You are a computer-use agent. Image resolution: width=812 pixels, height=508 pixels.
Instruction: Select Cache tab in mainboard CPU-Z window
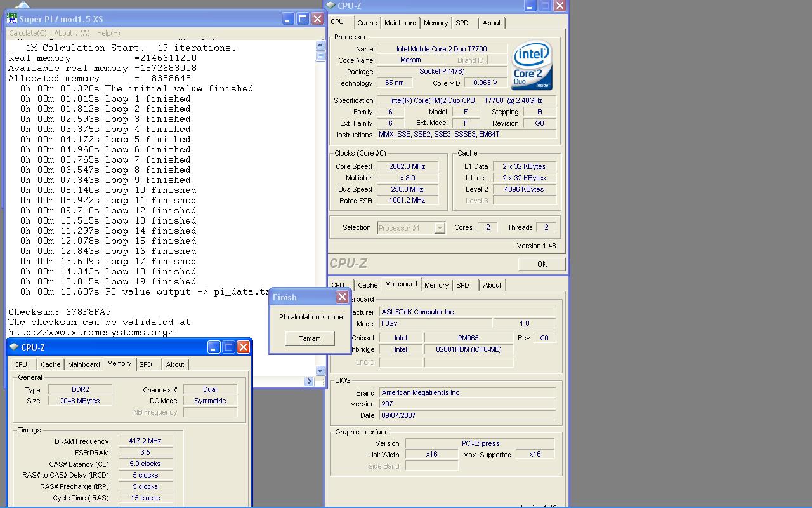pyautogui.click(x=367, y=285)
